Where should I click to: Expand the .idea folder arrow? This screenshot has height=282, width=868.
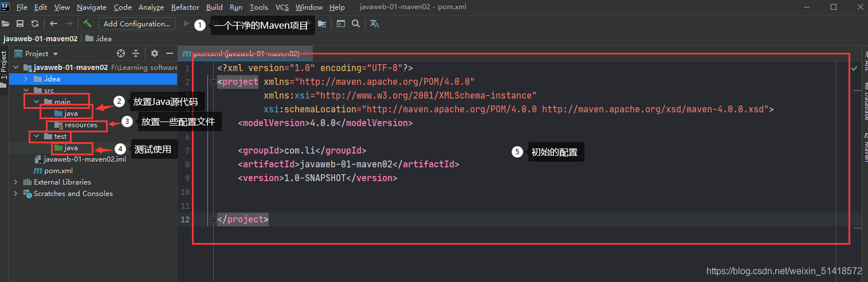point(26,79)
